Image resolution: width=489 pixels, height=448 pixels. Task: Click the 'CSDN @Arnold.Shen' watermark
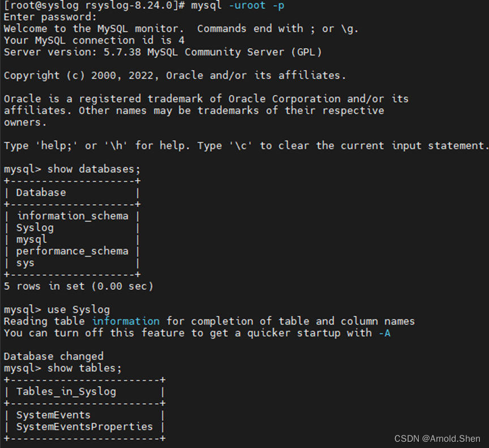click(x=437, y=438)
